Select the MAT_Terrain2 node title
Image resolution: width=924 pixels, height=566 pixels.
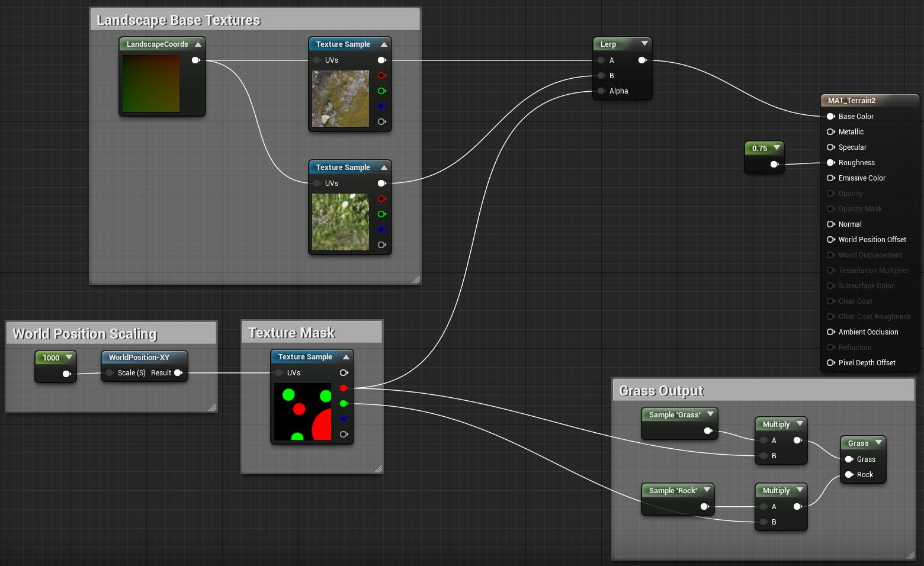(x=852, y=101)
